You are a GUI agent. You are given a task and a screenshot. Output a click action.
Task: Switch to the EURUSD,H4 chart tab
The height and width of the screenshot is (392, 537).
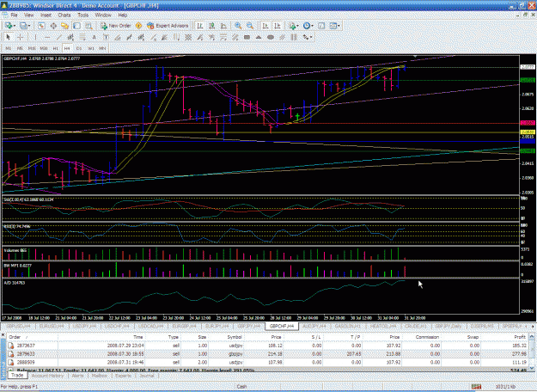[x=52, y=326]
